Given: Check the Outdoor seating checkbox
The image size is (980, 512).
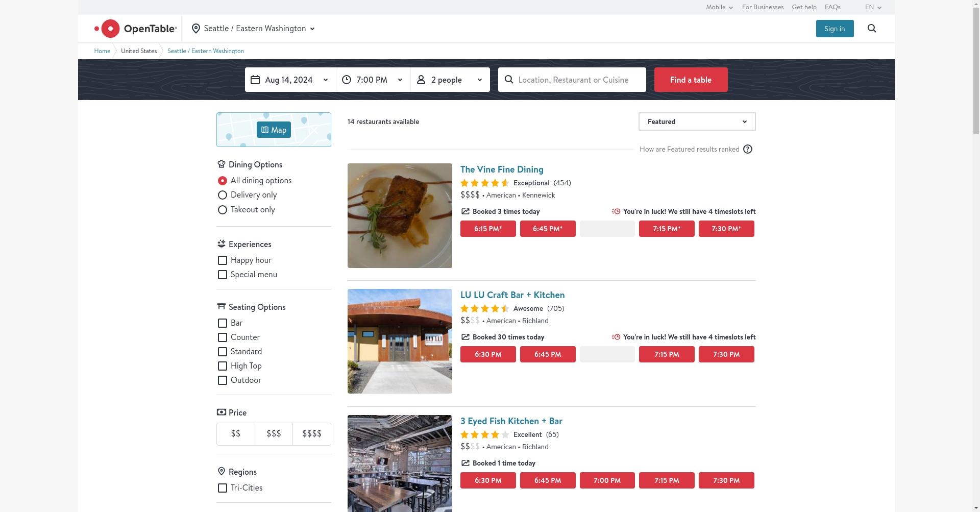Looking at the screenshot, I should (222, 380).
